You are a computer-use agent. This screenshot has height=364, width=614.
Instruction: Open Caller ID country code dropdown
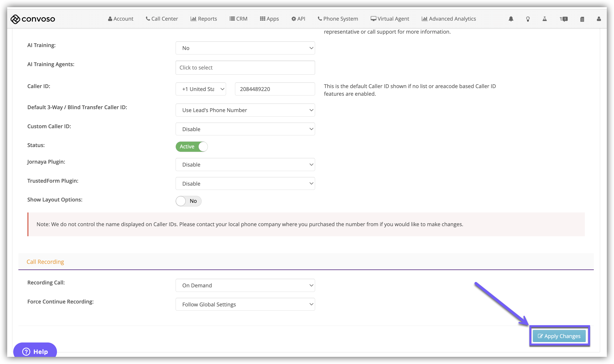[200, 89]
